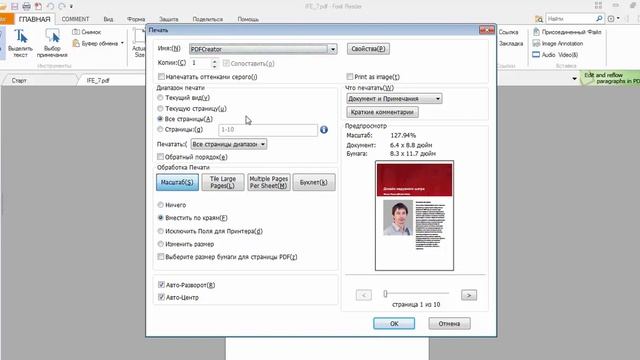Click the Ссылка link tool
This screenshot has width=640, height=360.
click(x=508, y=32)
